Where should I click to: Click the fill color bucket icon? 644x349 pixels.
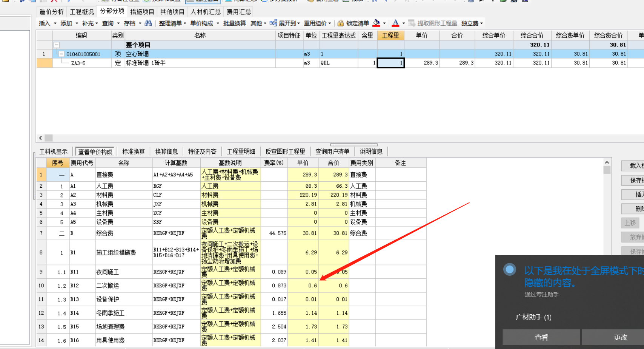[x=376, y=23]
